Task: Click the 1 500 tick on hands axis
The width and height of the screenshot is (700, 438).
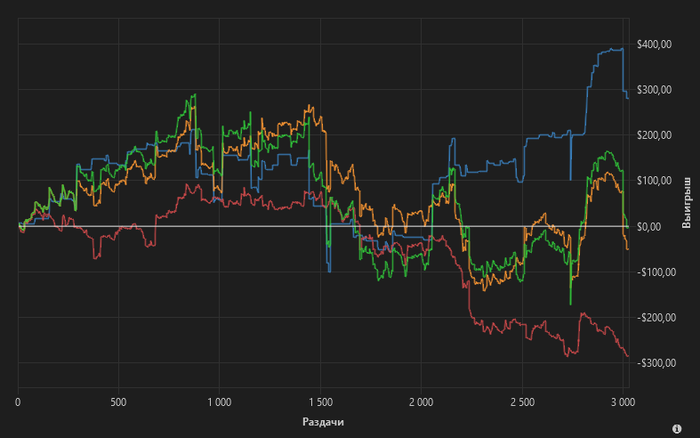Action: coord(321,402)
